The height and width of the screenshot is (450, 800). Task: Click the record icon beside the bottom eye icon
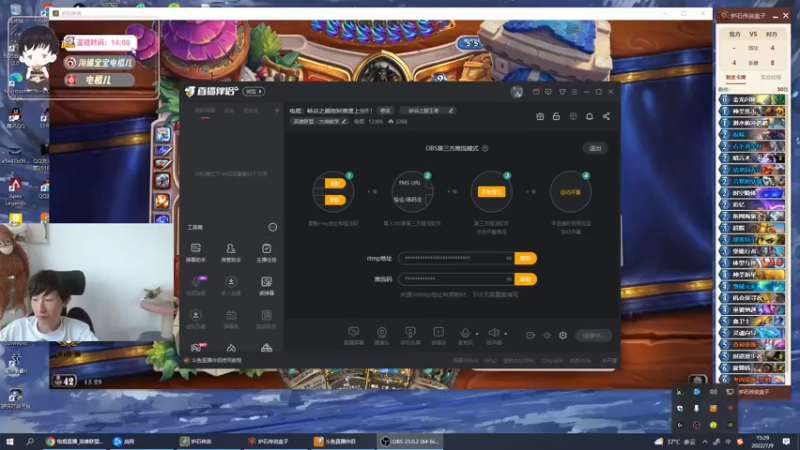pos(531,335)
